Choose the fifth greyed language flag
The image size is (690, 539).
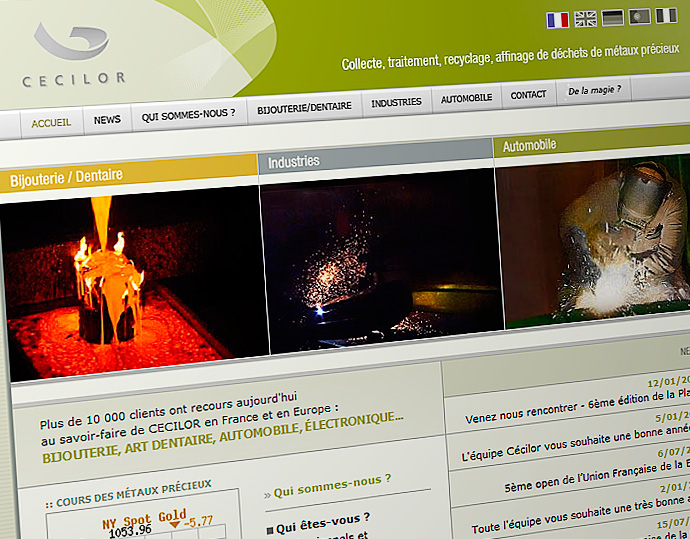click(x=666, y=15)
